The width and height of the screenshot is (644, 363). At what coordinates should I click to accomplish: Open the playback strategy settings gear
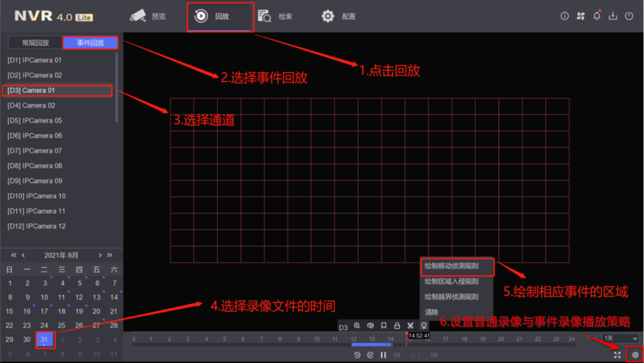click(634, 353)
